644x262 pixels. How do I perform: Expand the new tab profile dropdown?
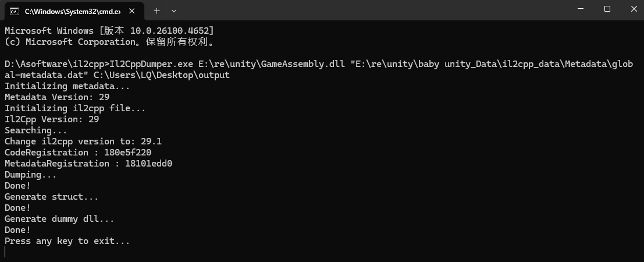click(174, 10)
